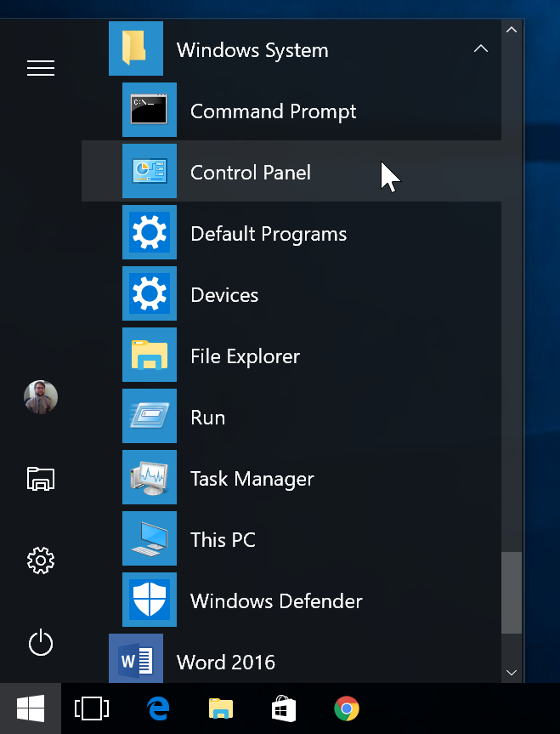Start Task Manager
This screenshot has height=734, width=560.
pos(252,479)
